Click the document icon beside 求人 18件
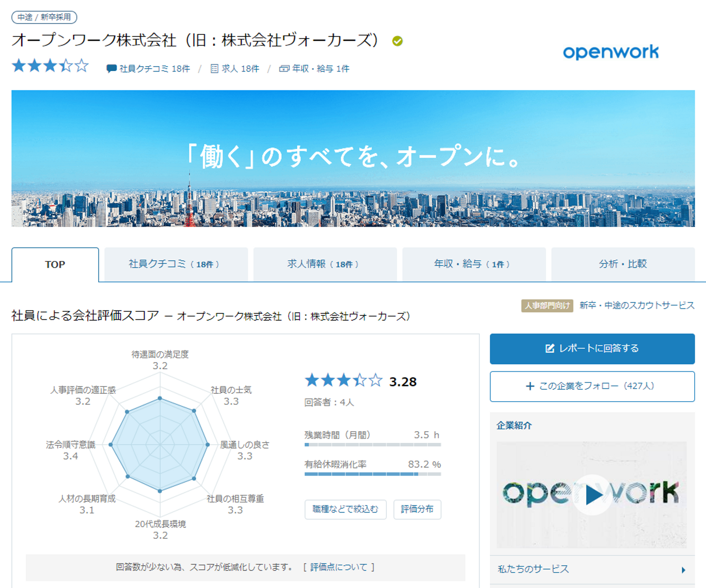Image resolution: width=706 pixels, height=588 pixels. coord(214,69)
